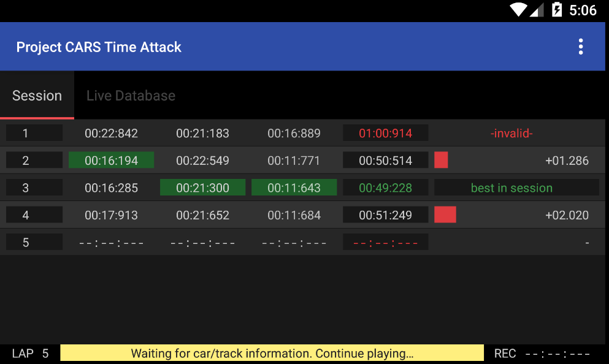Tap the yellow waiting for car/track banner
This screenshot has width=609, height=364.
coord(272,353)
